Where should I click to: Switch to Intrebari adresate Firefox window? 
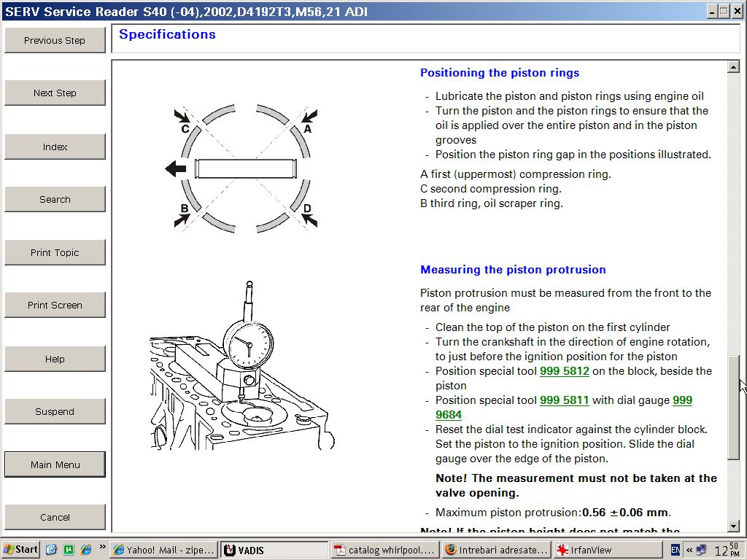[x=496, y=550]
